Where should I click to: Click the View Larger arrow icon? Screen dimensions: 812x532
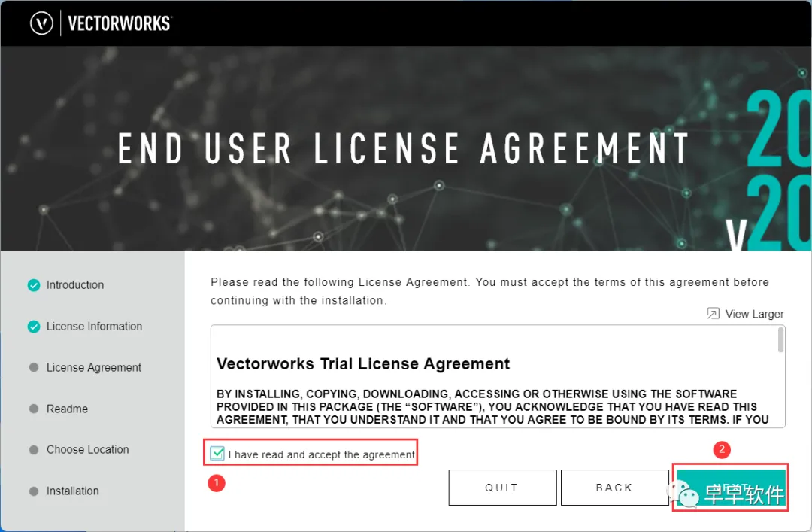pos(713,313)
